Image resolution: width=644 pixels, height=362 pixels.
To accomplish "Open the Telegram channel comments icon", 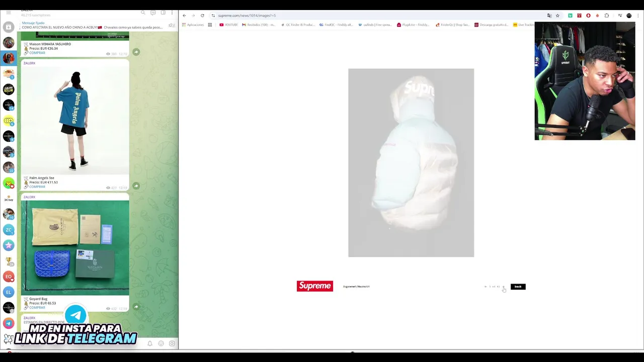I will [x=153, y=13].
